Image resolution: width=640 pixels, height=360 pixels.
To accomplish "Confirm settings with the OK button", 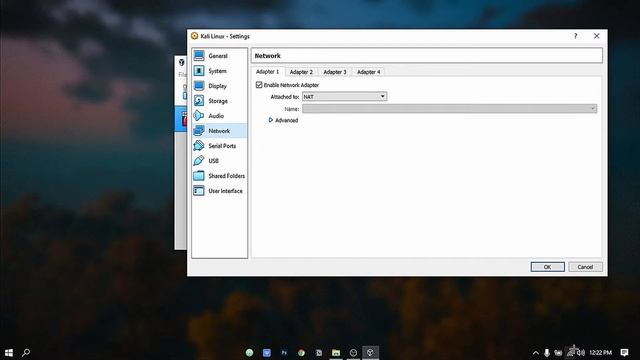I will (547, 267).
